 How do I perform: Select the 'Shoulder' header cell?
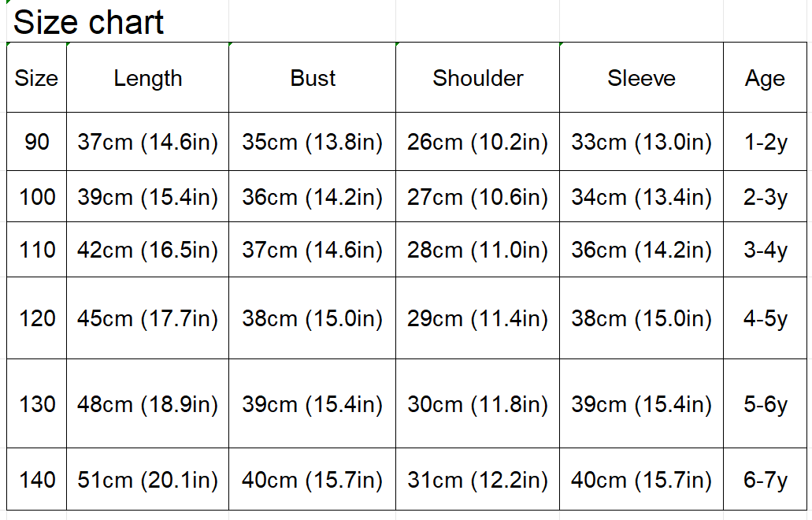478,78
